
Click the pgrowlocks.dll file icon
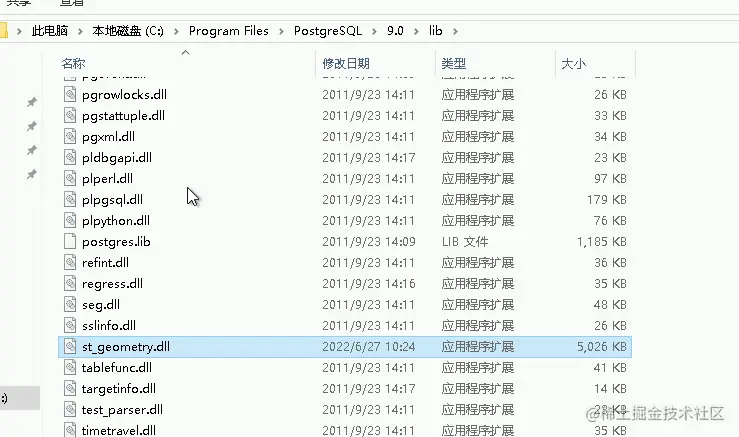tap(70, 94)
